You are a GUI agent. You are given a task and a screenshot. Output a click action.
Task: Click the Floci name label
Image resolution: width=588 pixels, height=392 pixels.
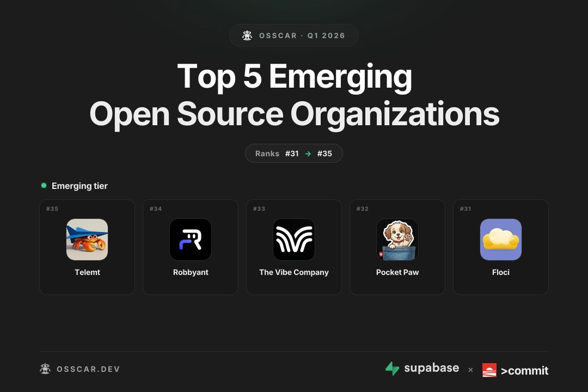(x=501, y=272)
